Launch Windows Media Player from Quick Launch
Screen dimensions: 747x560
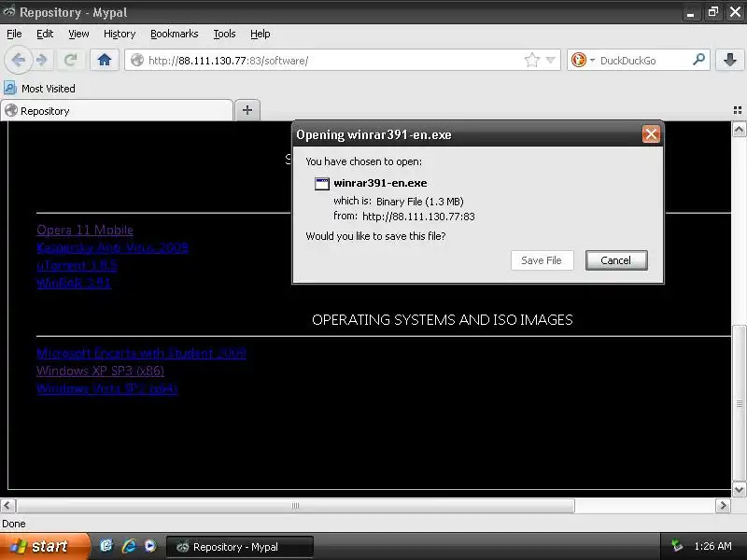coord(150,546)
